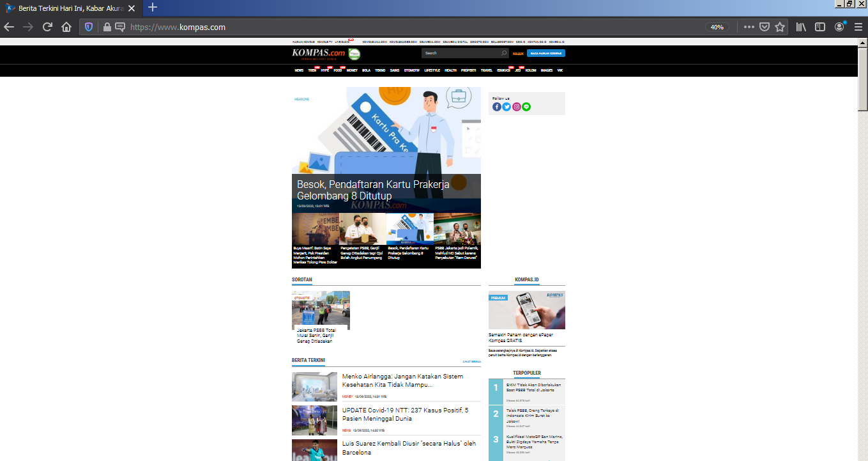Click Lihat Semua in Berita Terkini
Viewport: 868px width, 461px height.
[472, 361]
